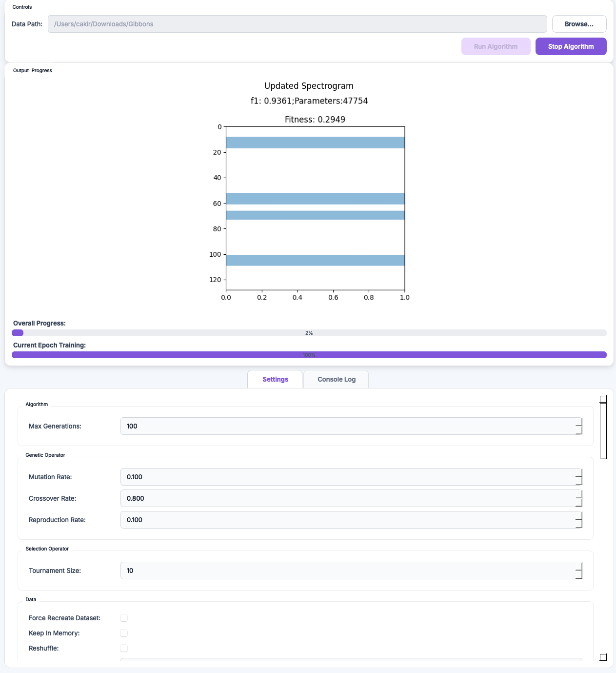Click into the Data Path field
Image resolution: width=616 pixels, height=673 pixels.
298,24
